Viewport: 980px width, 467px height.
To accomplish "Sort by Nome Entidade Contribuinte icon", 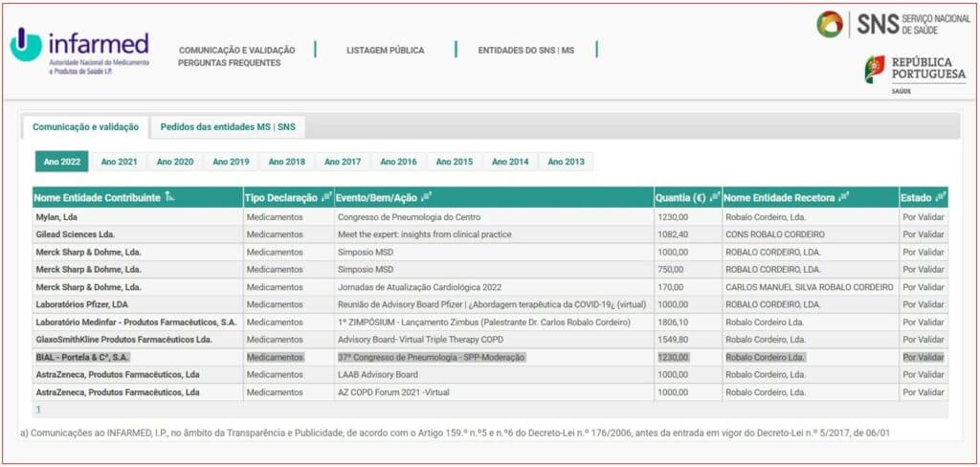I will [170, 197].
